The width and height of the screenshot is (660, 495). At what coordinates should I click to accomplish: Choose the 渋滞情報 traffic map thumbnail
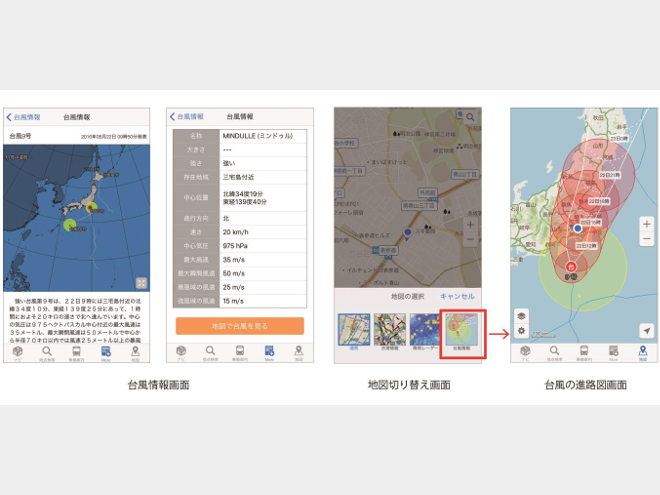390,332
